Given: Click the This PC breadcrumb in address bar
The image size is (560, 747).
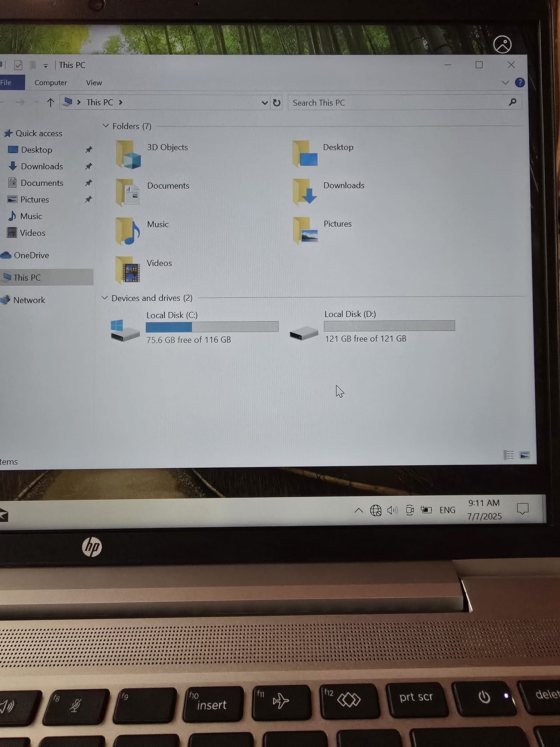Looking at the screenshot, I should (x=100, y=102).
